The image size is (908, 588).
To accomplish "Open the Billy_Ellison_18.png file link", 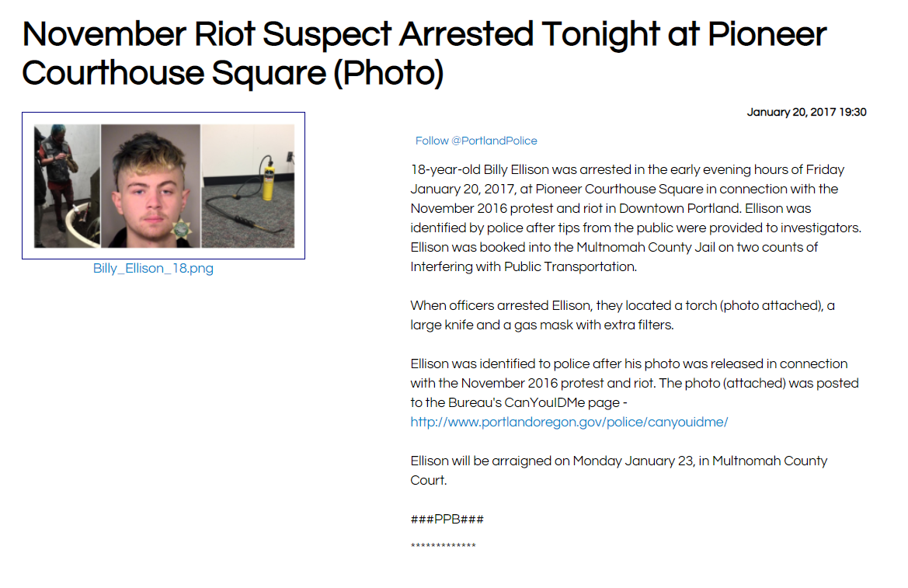I will (153, 269).
